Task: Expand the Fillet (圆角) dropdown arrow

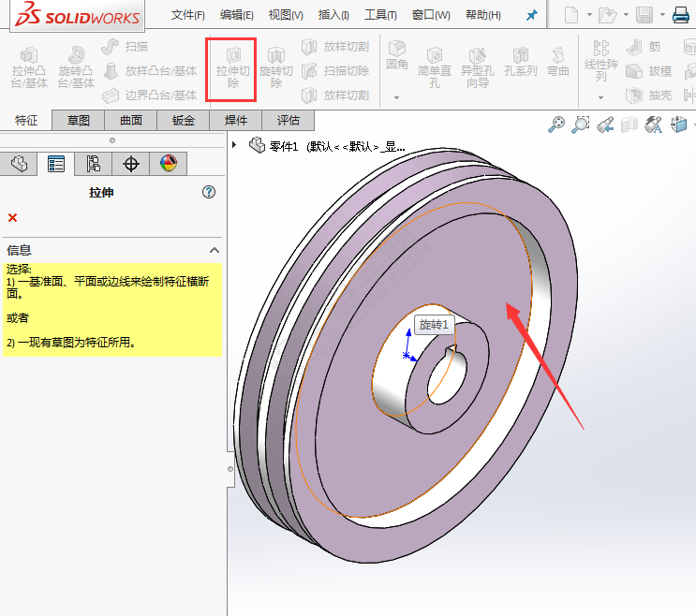Action: coord(397,97)
